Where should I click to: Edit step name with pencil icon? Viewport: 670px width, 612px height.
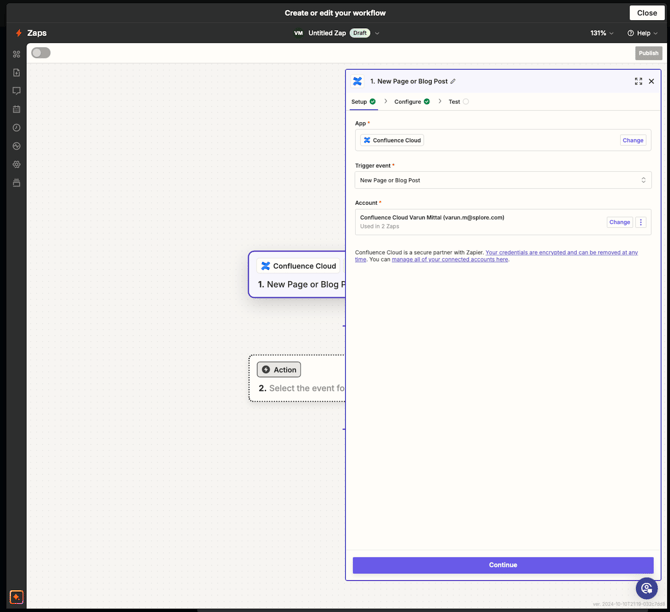coord(453,81)
